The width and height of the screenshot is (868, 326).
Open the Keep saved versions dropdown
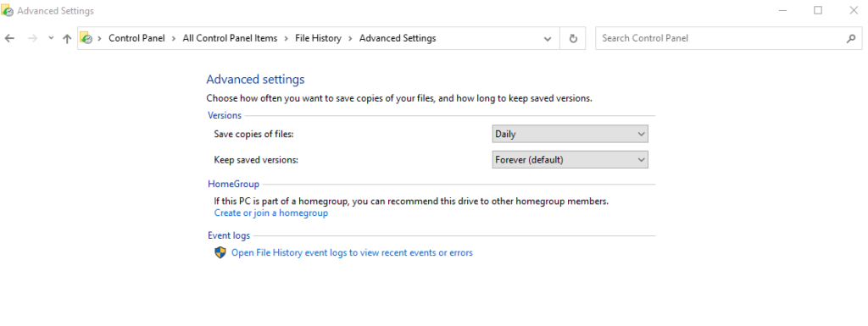tap(570, 160)
